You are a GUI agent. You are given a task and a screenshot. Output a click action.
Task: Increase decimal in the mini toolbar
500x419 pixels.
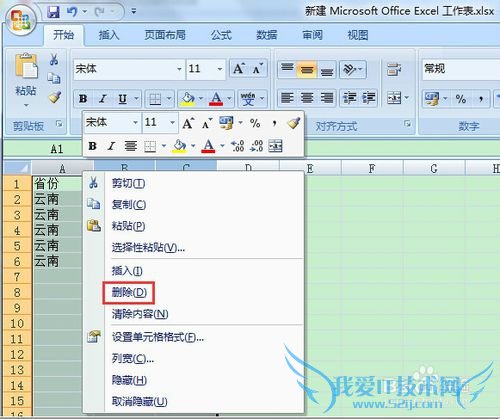pyautogui.click(x=238, y=146)
